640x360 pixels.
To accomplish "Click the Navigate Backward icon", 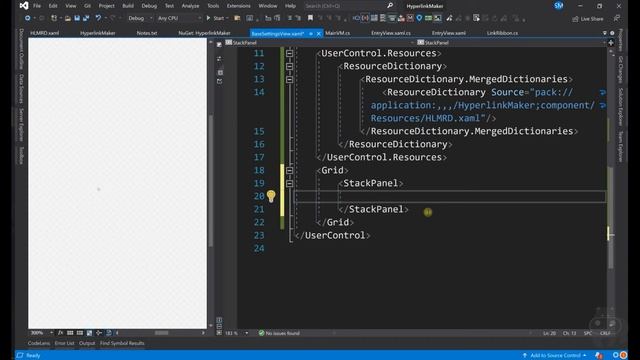I will point(27,18).
